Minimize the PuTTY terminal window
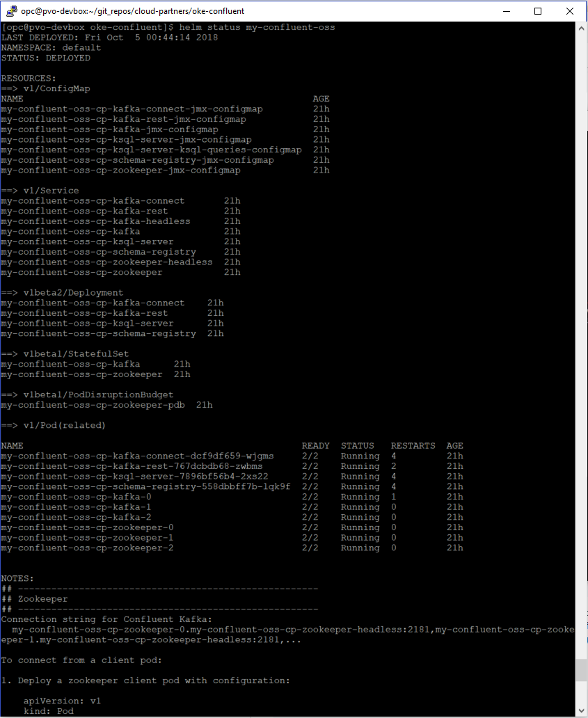This screenshot has width=588, height=718. 507,11
